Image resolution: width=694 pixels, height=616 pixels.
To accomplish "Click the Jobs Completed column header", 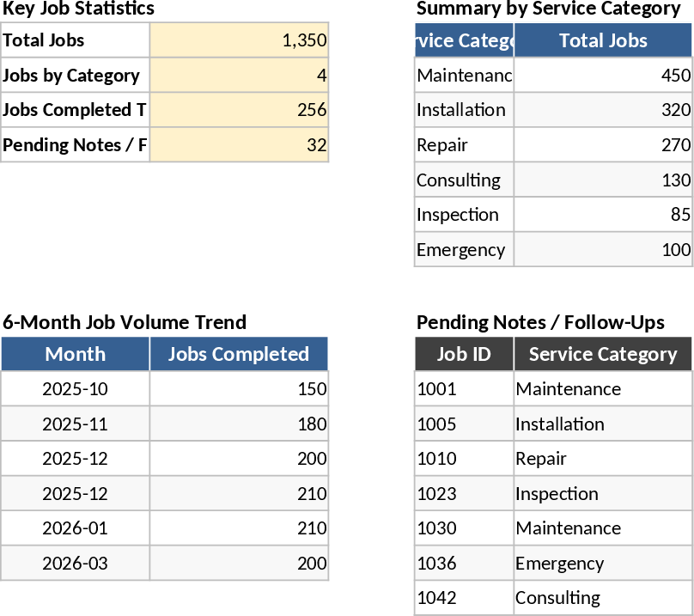I will [x=239, y=354].
